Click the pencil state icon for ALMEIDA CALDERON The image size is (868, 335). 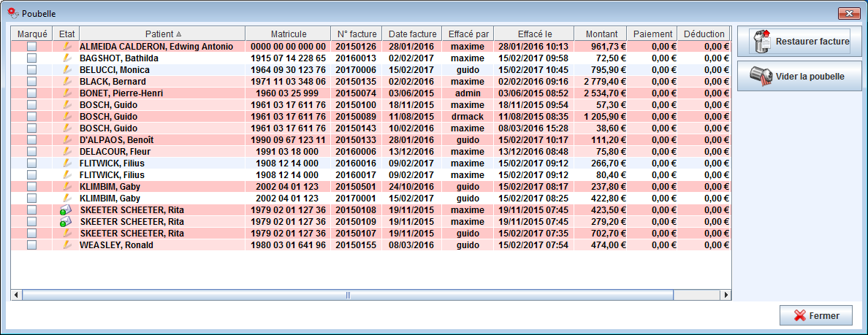(66, 47)
